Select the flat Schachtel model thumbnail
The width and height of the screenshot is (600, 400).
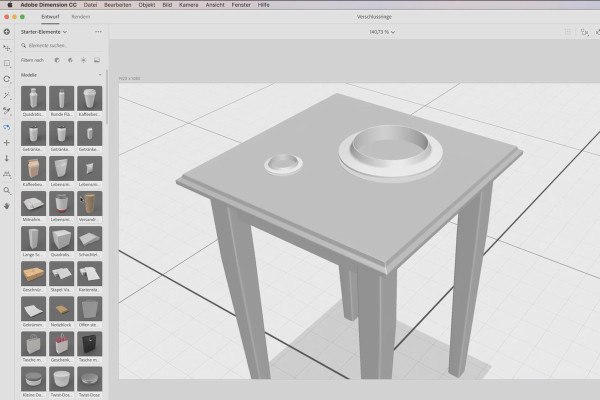pos(90,239)
